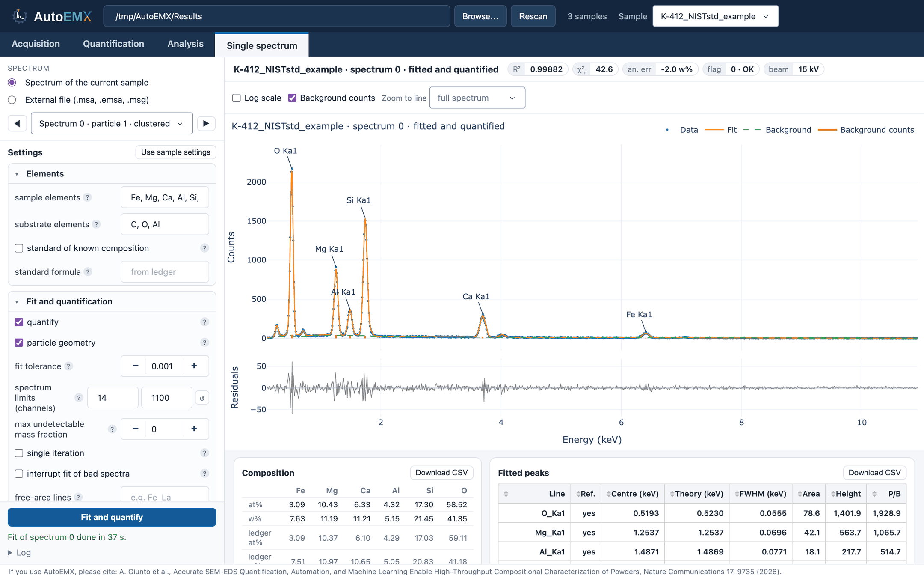This screenshot has width=924, height=578.
Task: Select the Single spectrum tab
Action: click(x=262, y=45)
